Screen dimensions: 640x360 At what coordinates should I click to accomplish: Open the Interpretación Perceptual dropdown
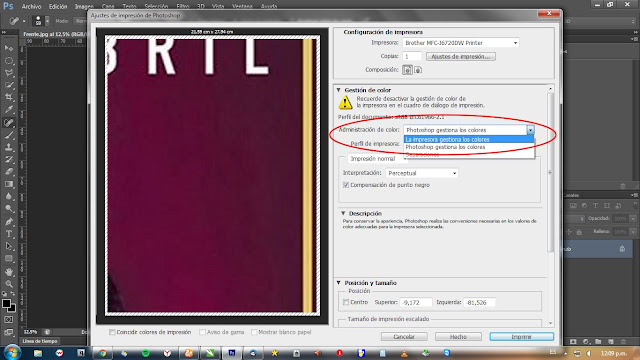point(422,173)
